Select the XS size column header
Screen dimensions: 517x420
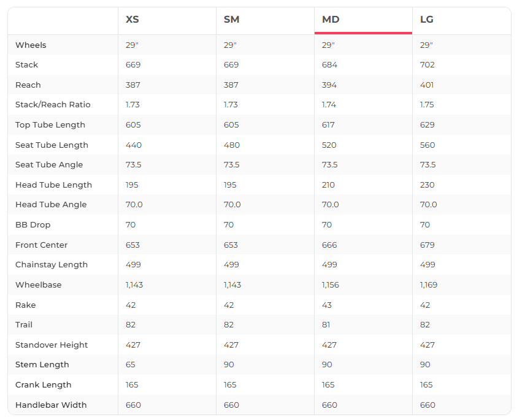(x=132, y=20)
